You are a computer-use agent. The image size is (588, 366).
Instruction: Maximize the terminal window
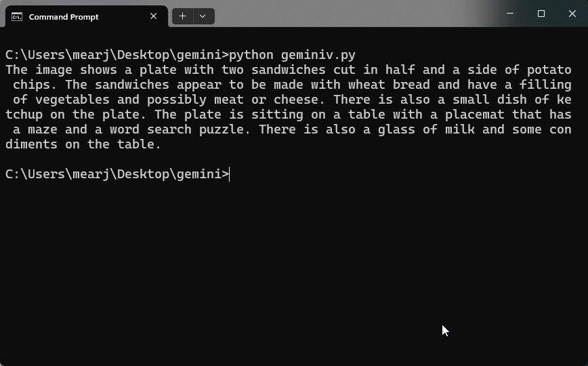click(x=541, y=14)
